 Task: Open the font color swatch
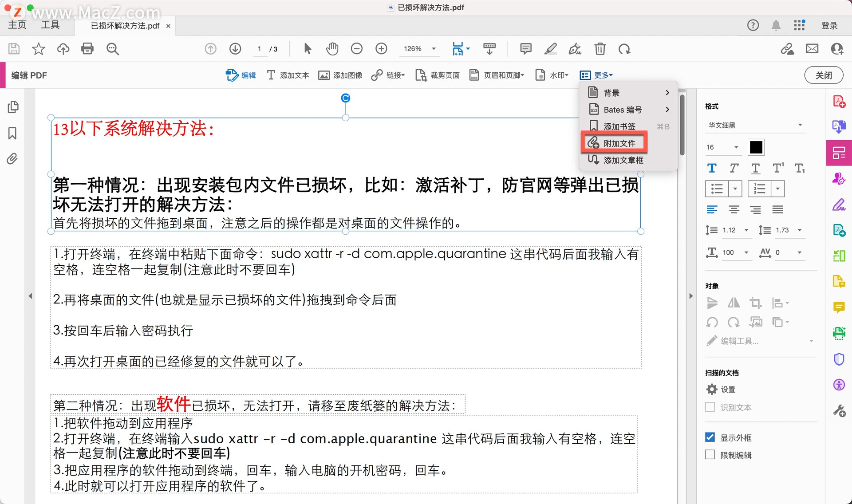(756, 147)
